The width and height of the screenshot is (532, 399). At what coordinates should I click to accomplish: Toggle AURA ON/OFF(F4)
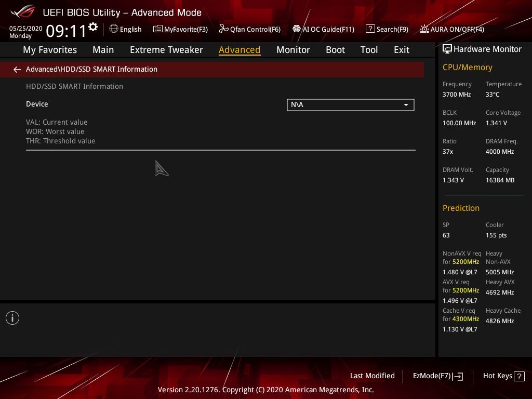click(x=452, y=29)
